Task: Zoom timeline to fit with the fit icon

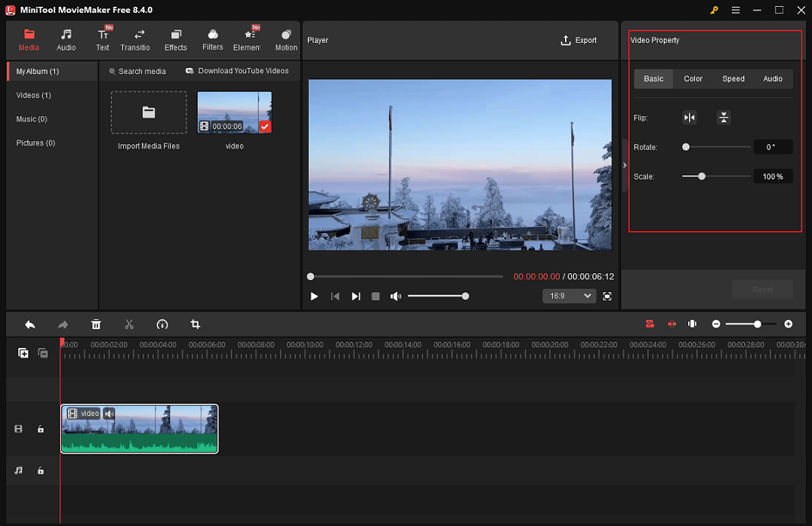Action: [x=692, y=324]
